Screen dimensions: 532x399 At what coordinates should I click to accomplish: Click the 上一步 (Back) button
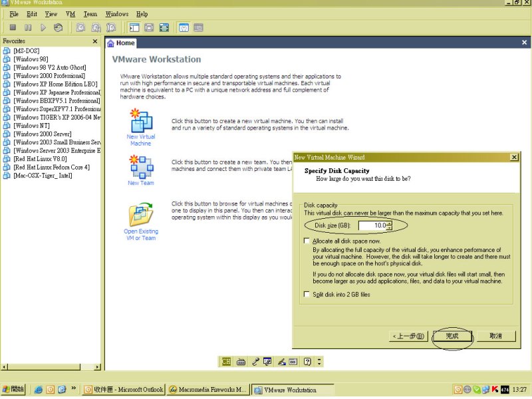[x=408, y=336]
